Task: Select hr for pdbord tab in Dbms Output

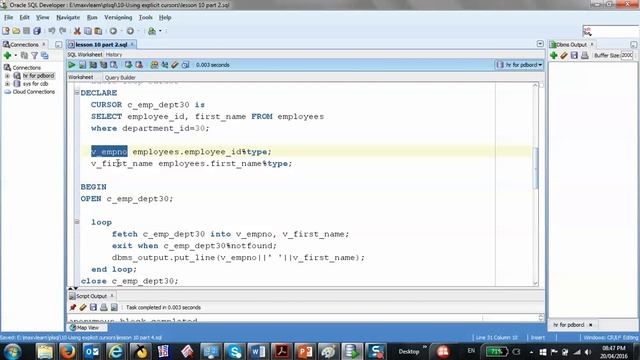Action: [569, 325]
